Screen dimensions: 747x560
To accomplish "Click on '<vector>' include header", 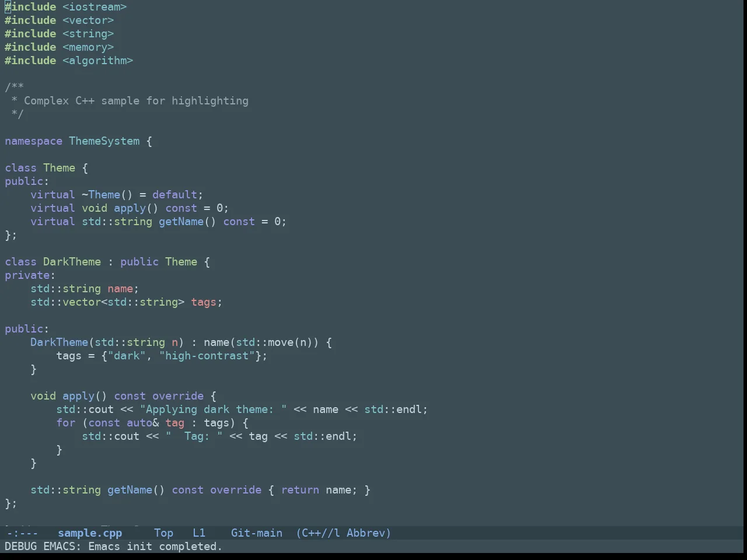I will pos(88,20).
